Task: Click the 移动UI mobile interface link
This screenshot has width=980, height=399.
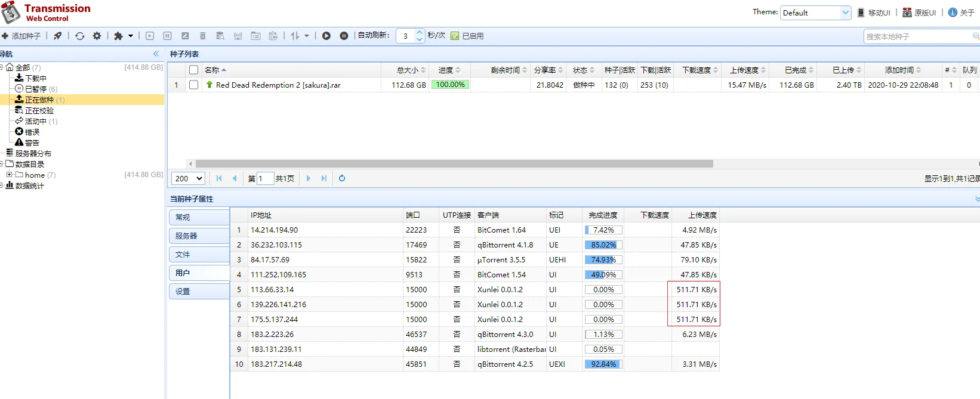Action: pyautogui.click(x=874, y=13)
